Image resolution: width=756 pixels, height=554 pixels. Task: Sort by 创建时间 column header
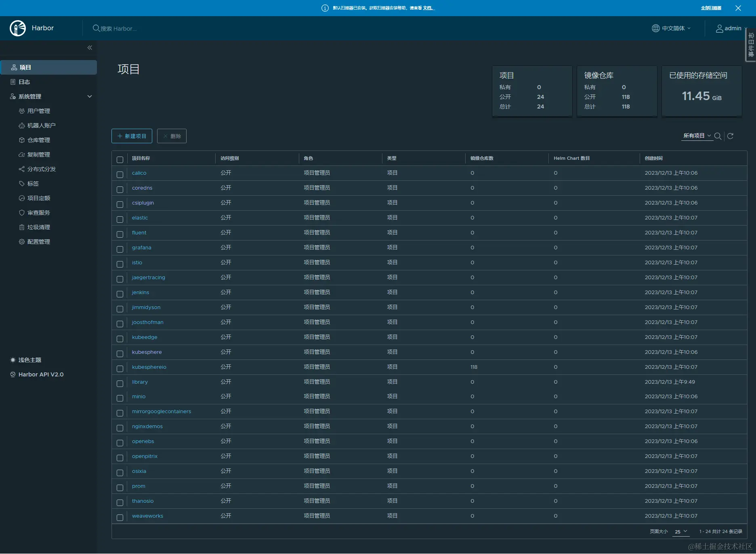[x=653, y=158]
